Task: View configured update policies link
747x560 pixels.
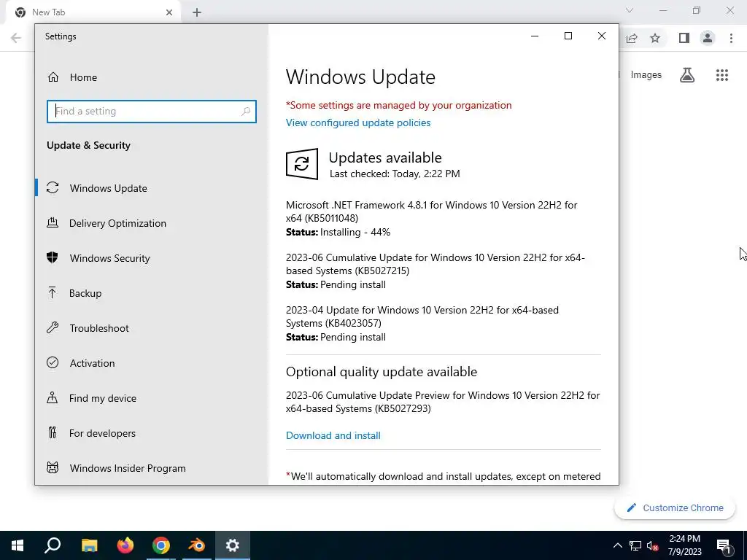Action: click(357, 122)
